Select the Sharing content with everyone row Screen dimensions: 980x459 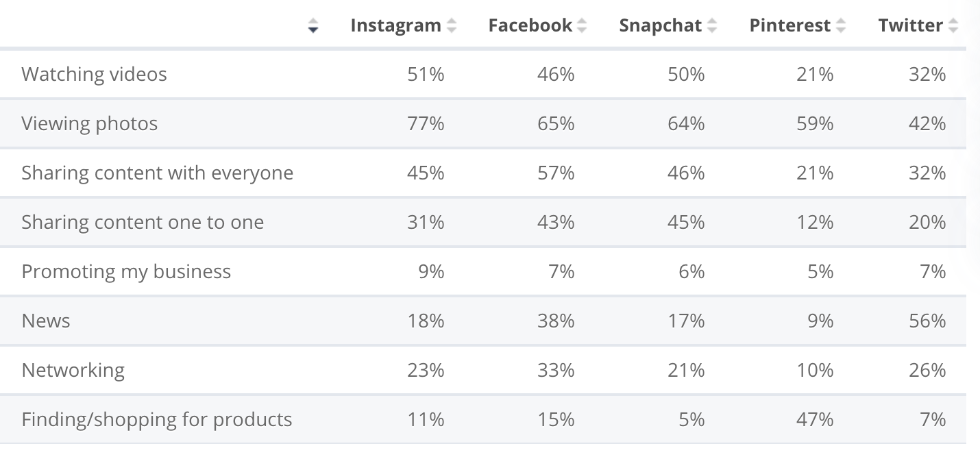point(157,173)
